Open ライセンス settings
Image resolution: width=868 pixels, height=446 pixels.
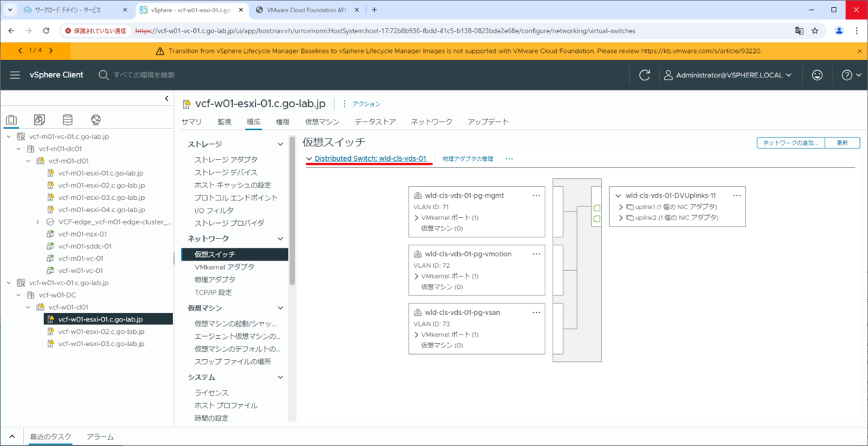click(211, 392)
